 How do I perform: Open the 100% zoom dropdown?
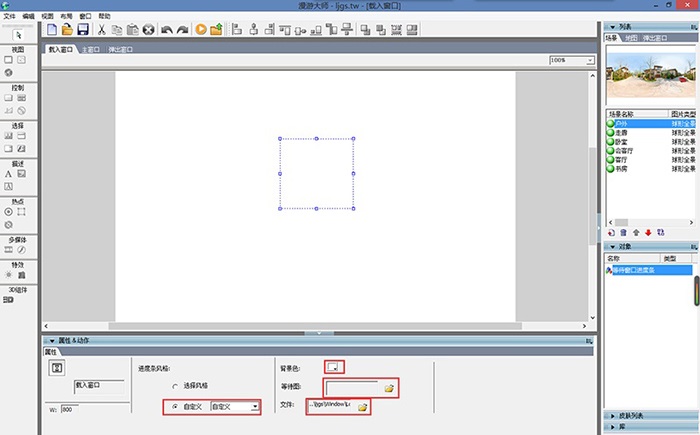590,60
